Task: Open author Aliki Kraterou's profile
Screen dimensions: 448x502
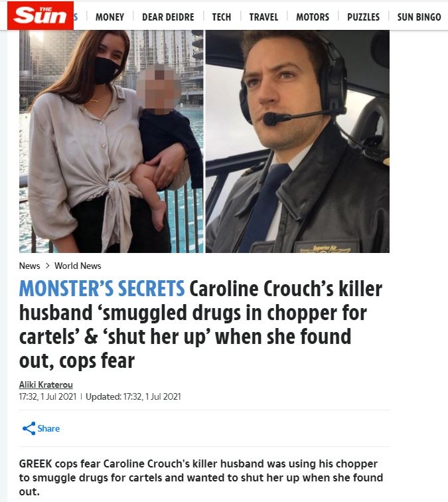Action: pos(46,384)
